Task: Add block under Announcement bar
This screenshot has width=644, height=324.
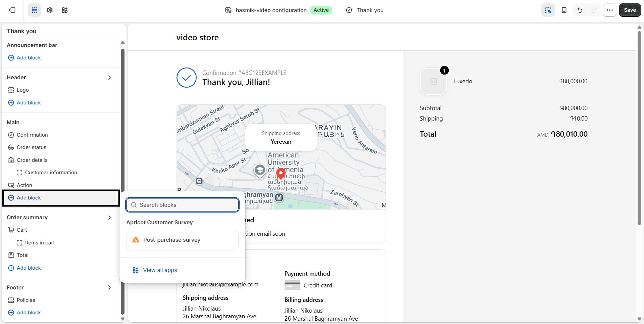Action: pyautogui.click(x=24, y=58)
